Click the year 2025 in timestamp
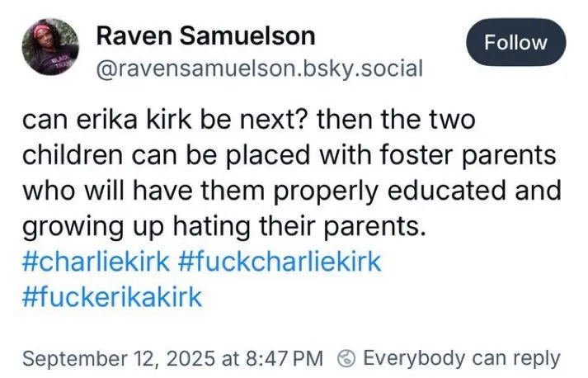This screenshot has height=378, width=588. 191,358
